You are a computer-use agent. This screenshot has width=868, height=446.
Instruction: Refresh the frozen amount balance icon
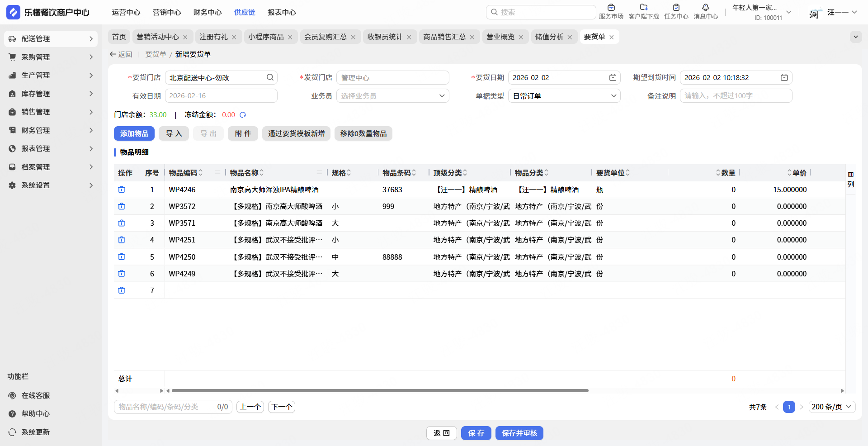point(243,115)
